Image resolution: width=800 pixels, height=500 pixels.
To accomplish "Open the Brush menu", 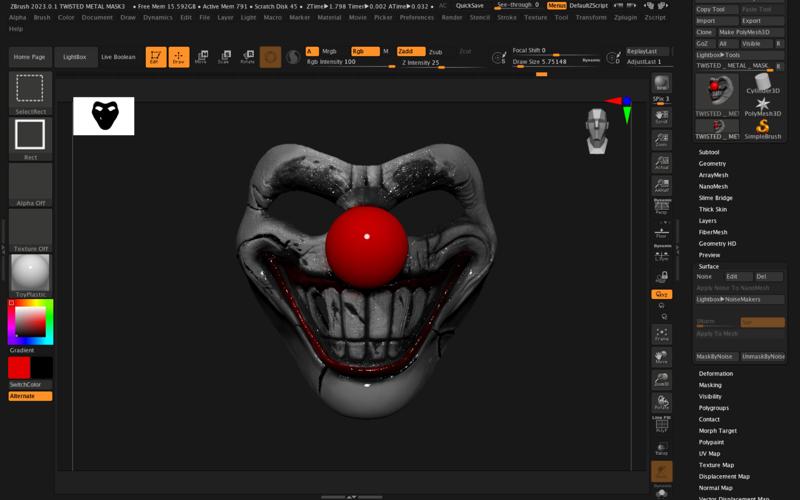I will (x=42, y=17).
